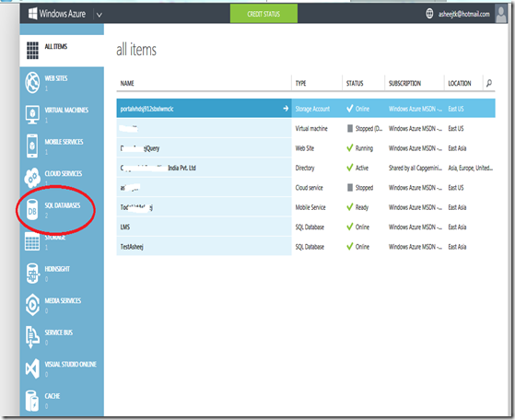The image size is (515, 420).
Task: Sort by the Location column header
Action: tap(460, 83)
